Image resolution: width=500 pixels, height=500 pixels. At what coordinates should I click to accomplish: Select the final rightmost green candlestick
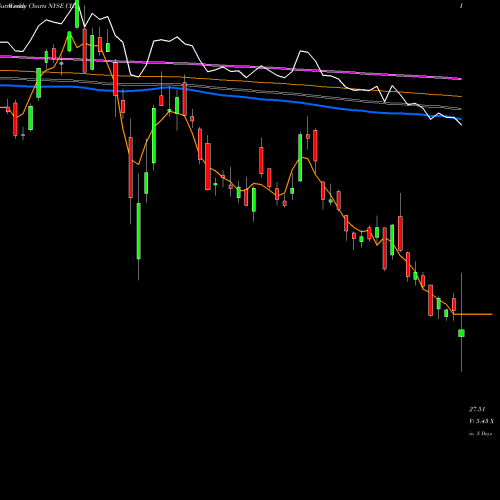[x=461, y=333]
